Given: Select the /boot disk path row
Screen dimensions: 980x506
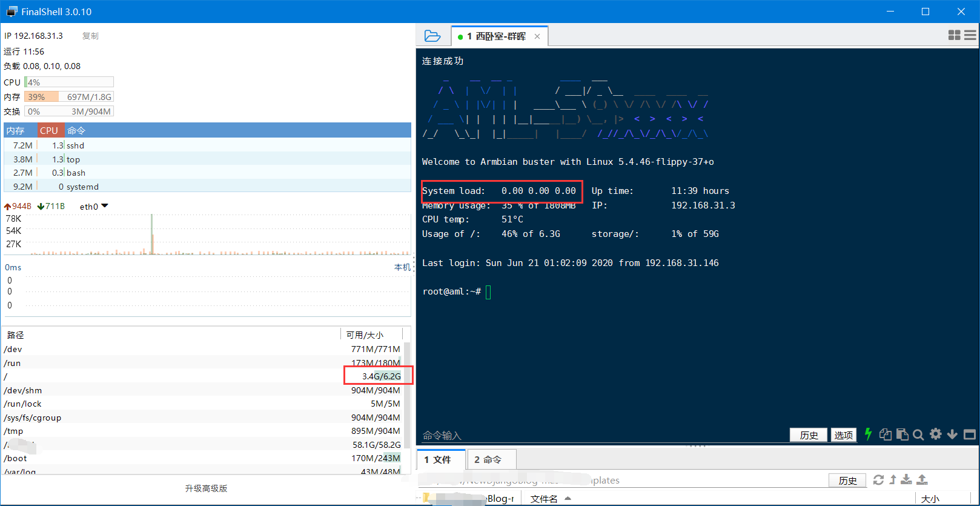Looking at the screenshot, I should tap(202, 458).
